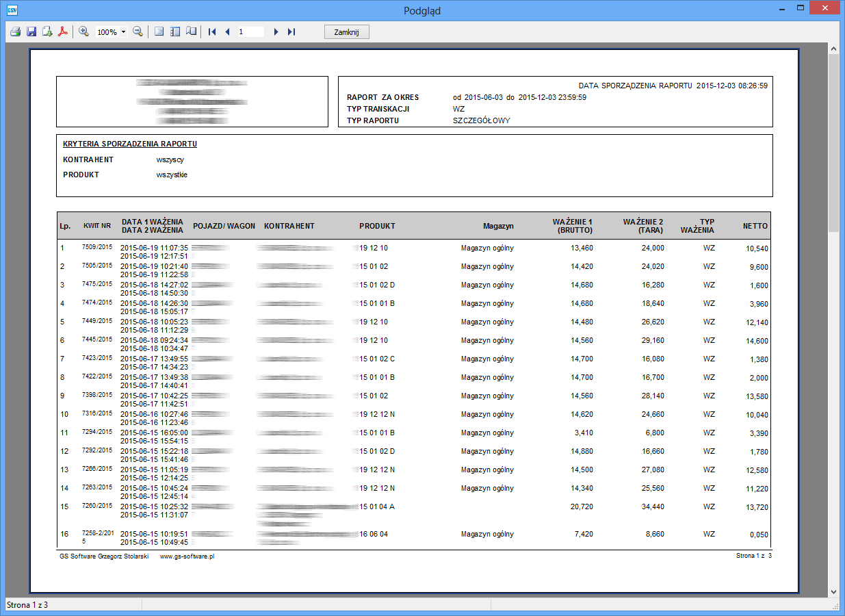Click the Print report icon

click(x=15, y=31)
